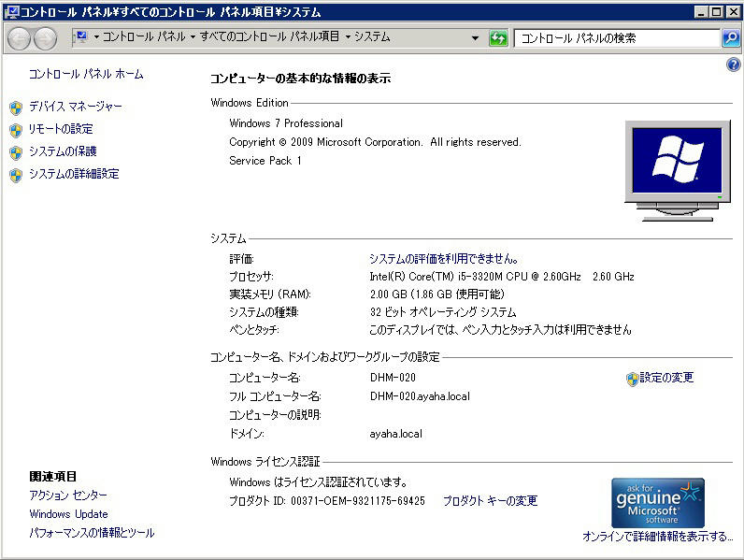Viewport: 744px width, 560px height.
Task: Click オンラインで詳細情報を表示する link
Action: coord(658,537)
